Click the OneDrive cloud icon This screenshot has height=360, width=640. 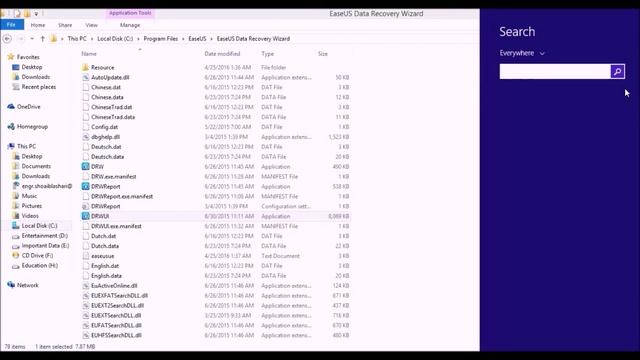tap(11, 107)
